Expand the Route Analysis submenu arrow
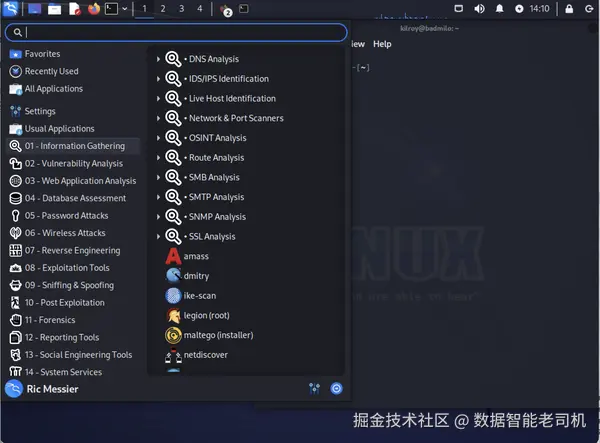 [x=158, y=158]
